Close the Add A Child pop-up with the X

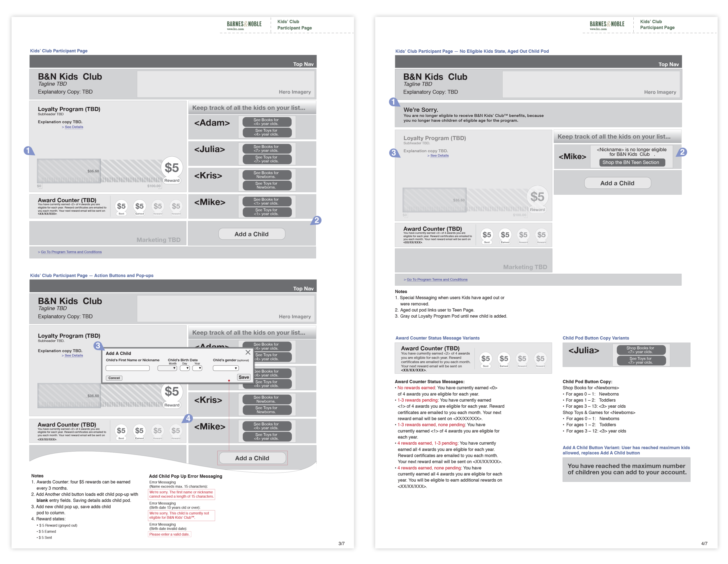click(248, 352)
